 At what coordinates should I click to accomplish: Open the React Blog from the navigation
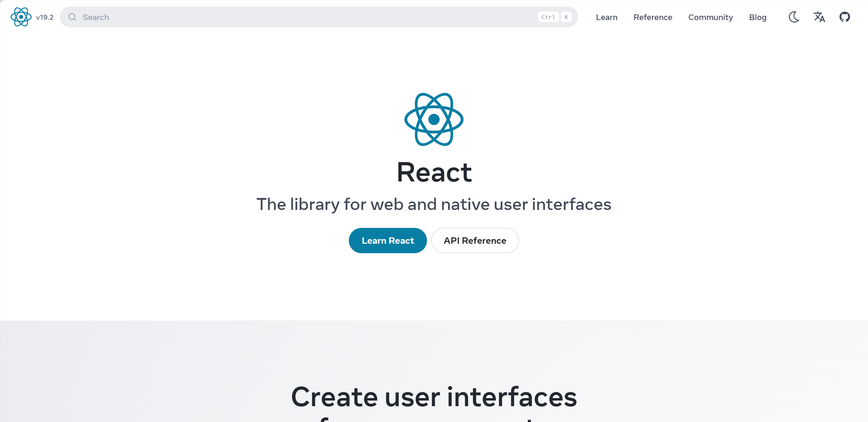[758, 17]
